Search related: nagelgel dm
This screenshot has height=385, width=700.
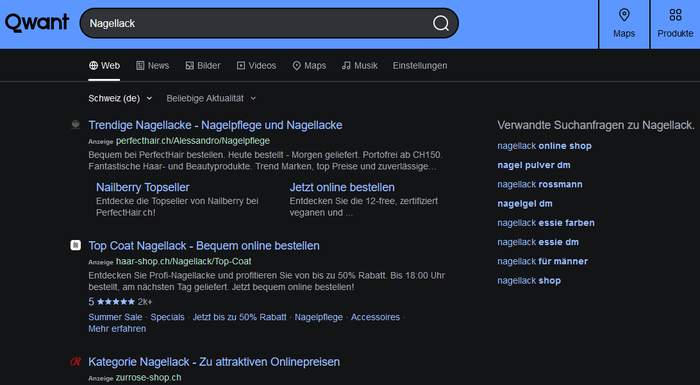coord(525,204)
